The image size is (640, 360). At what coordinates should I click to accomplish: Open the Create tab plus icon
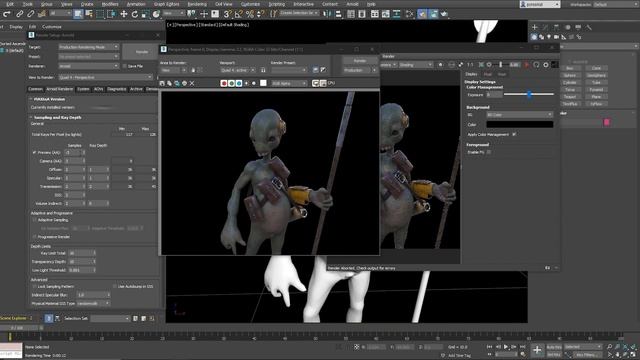pyautogui.click(x=535, y=27)
